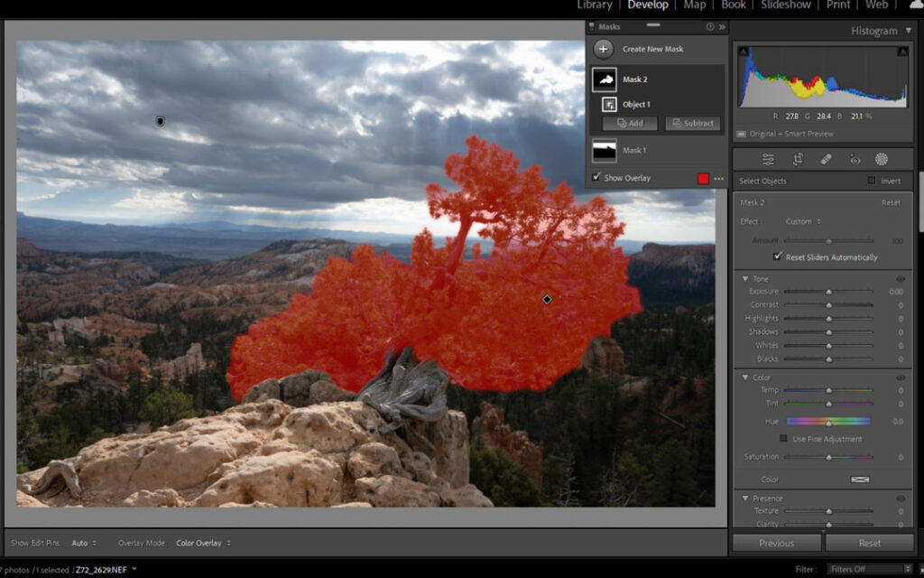Toggle highlight clipping indicator in histogram
Image resolution: width=924 pixels, height=578 pixels.
coord(902,51)
